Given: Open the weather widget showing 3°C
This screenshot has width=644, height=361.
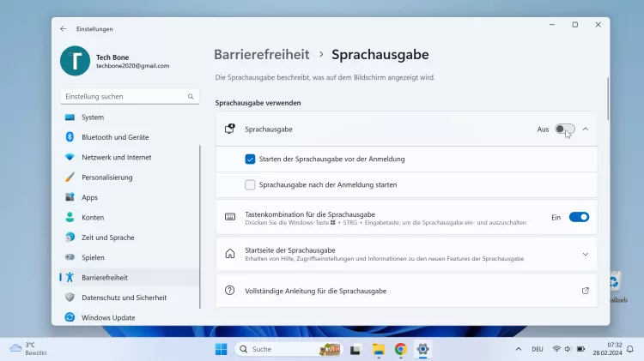Looking at the screenshot, I should (28, 349).
